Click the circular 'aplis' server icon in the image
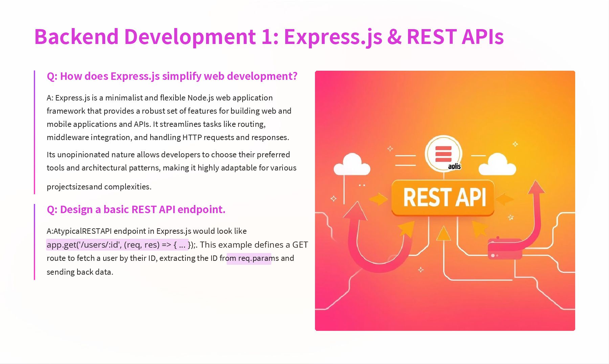This screenshot has height=364, width=609. point(444,154)
